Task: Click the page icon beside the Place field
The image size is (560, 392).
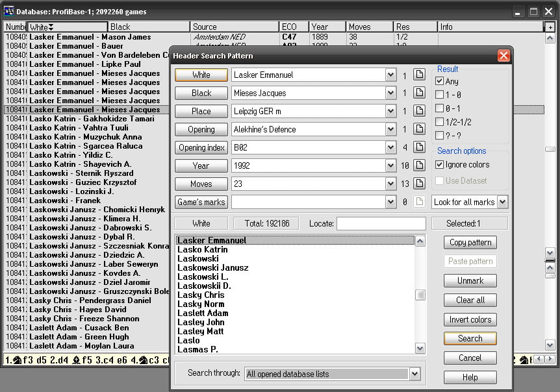Action: pyautogui.click(x=419, y=111)
